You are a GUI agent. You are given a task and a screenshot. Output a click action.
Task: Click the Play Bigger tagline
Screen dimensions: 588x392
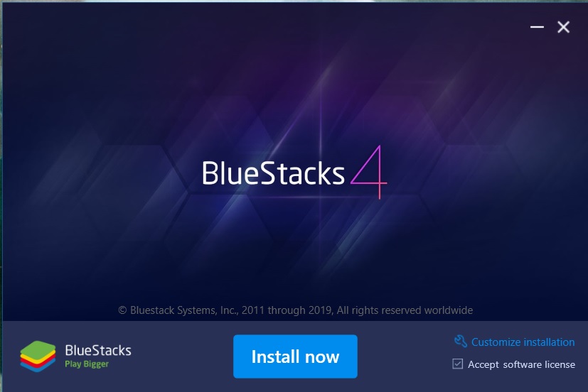tap(87, 364)
